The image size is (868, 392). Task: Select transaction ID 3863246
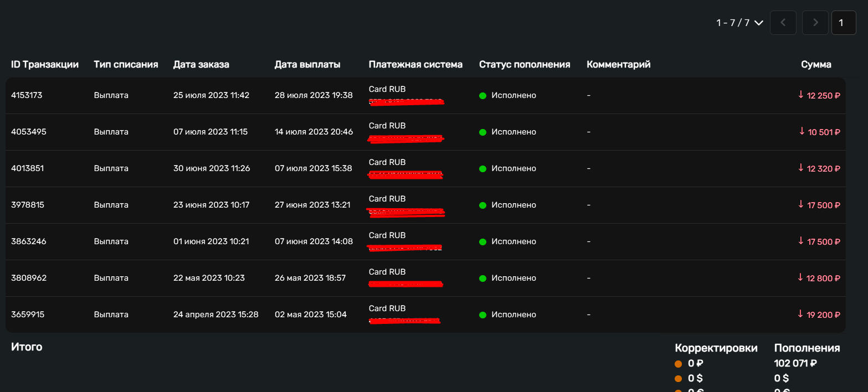coord(28,241)
